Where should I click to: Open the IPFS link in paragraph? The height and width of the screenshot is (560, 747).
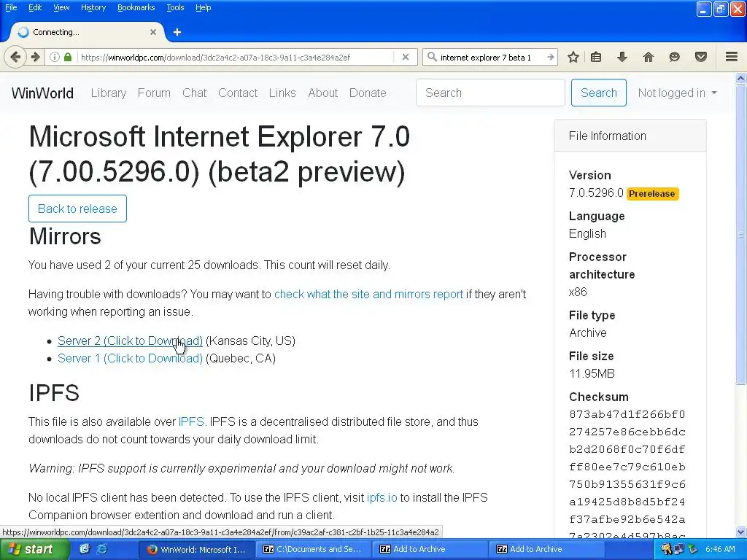point(191,422)
